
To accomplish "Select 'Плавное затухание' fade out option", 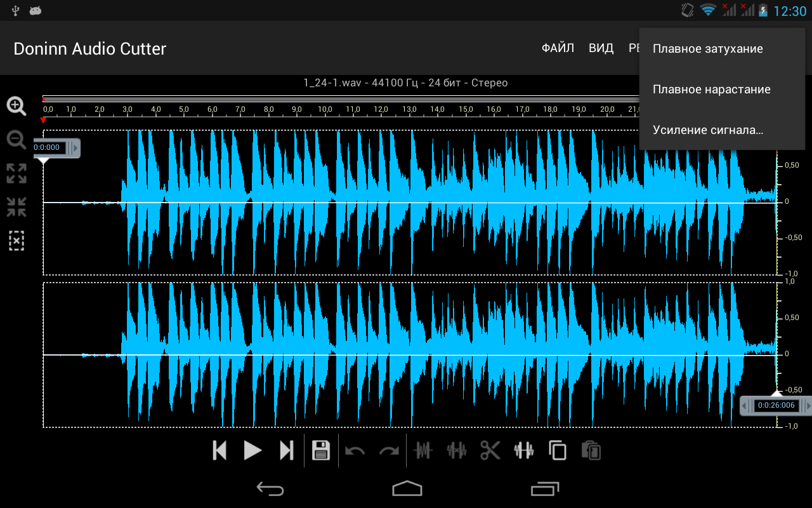I will click(707, 49).
